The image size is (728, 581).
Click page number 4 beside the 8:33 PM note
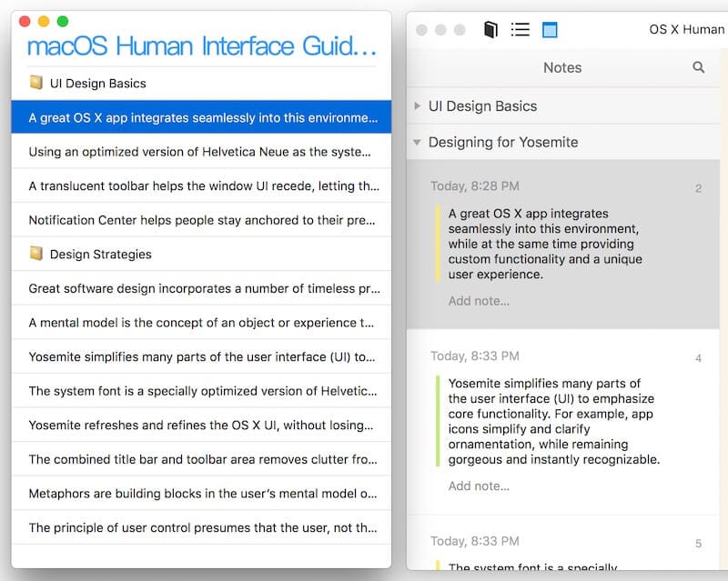click(x=698, y=358)
